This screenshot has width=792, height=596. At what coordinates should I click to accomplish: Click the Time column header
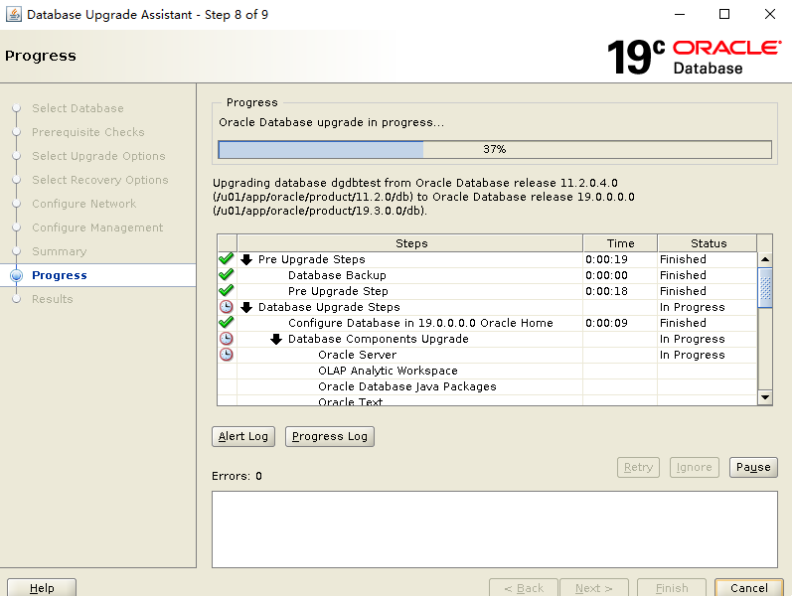pos(620,243)
